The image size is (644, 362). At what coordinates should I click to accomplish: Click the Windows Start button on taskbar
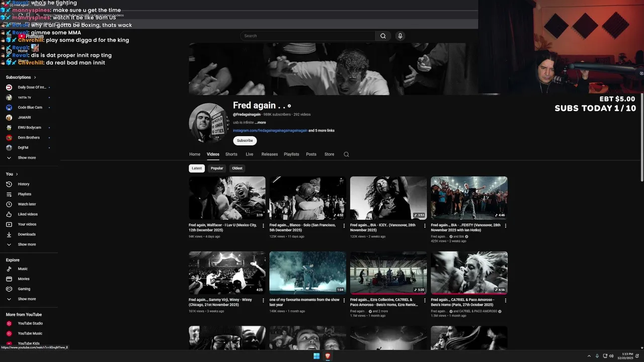pos(316,356)
